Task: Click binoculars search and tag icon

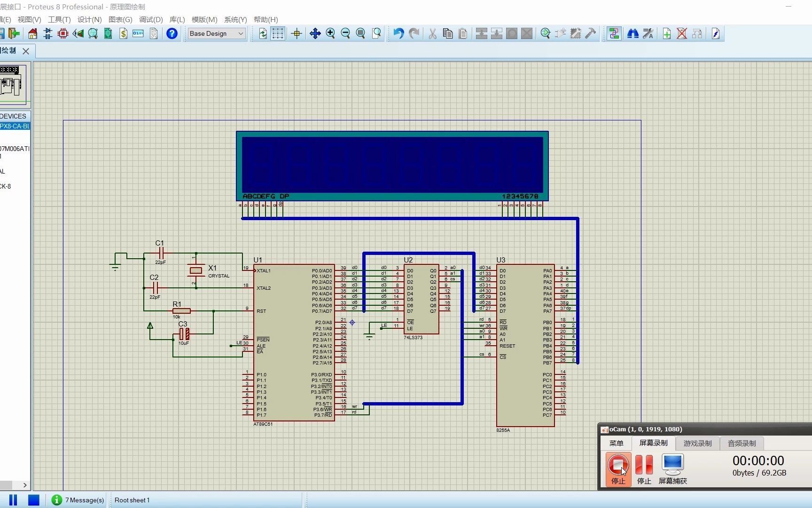Action: click(x=633, y=33)
